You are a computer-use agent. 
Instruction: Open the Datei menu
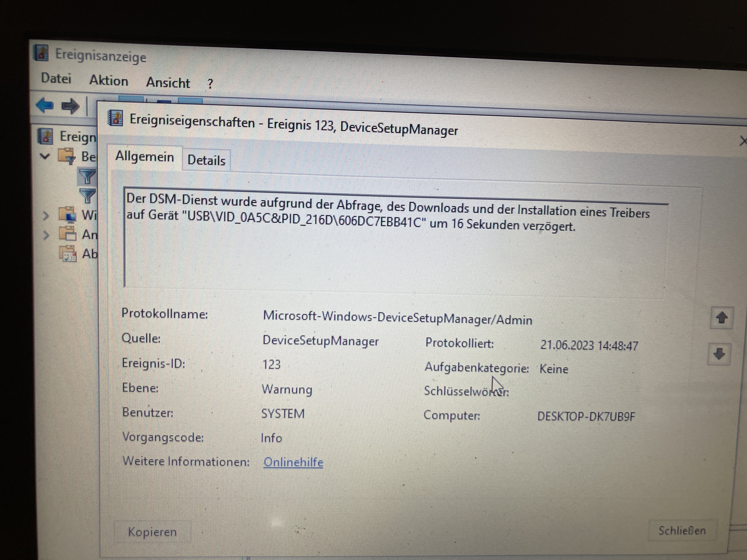(x=56, y=78)
